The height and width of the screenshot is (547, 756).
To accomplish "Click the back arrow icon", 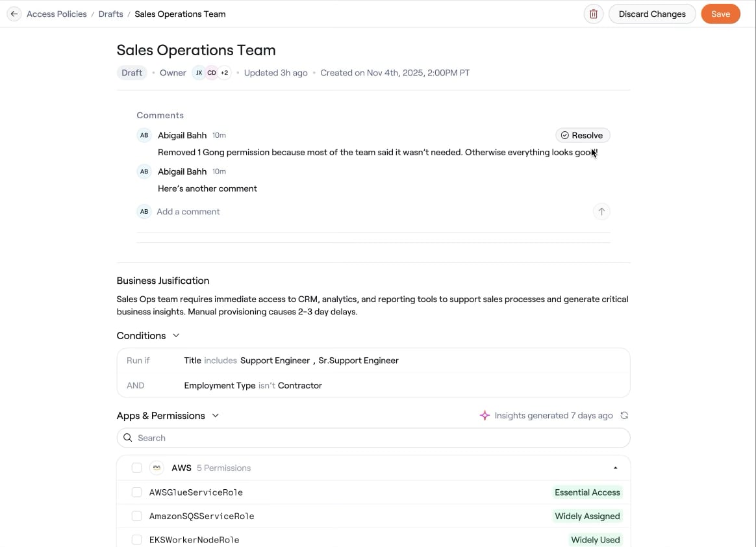I will click(14, 14).
